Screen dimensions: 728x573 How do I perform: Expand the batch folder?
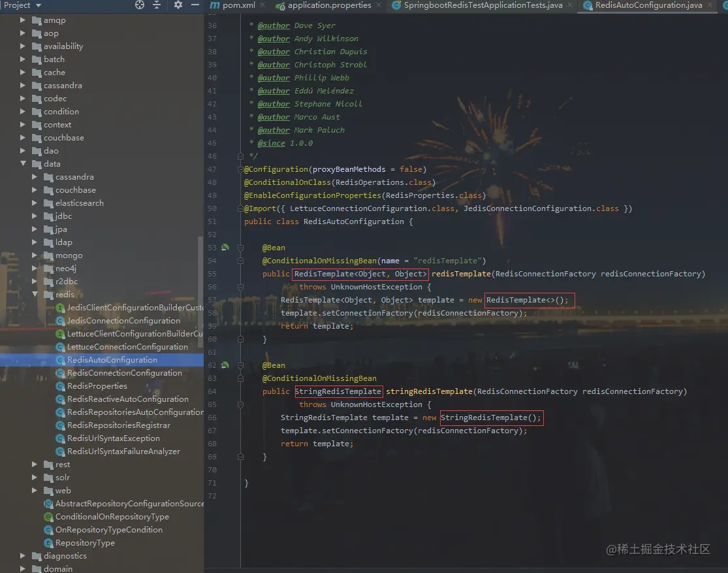(22, 59)
